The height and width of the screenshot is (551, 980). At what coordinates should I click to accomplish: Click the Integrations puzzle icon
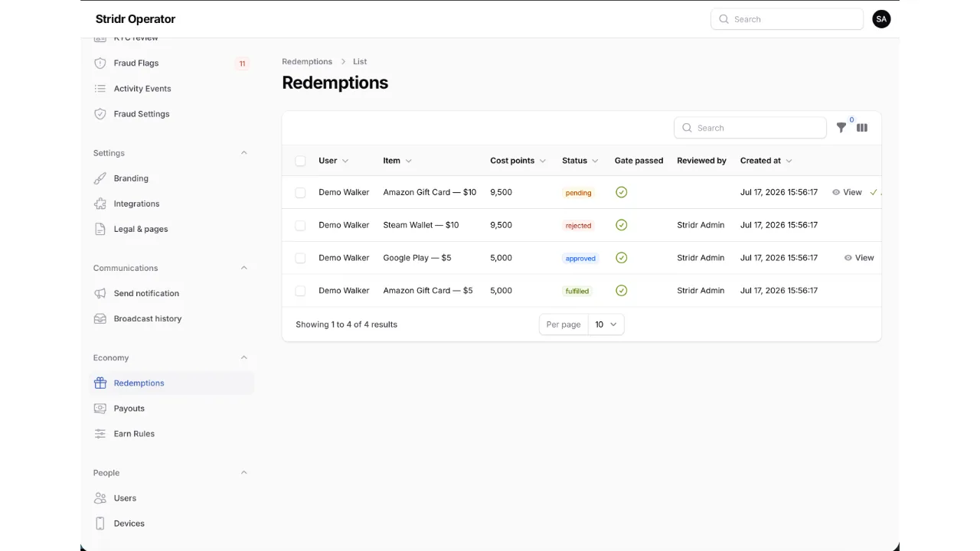pyautogui.click(x=100, y=204)
